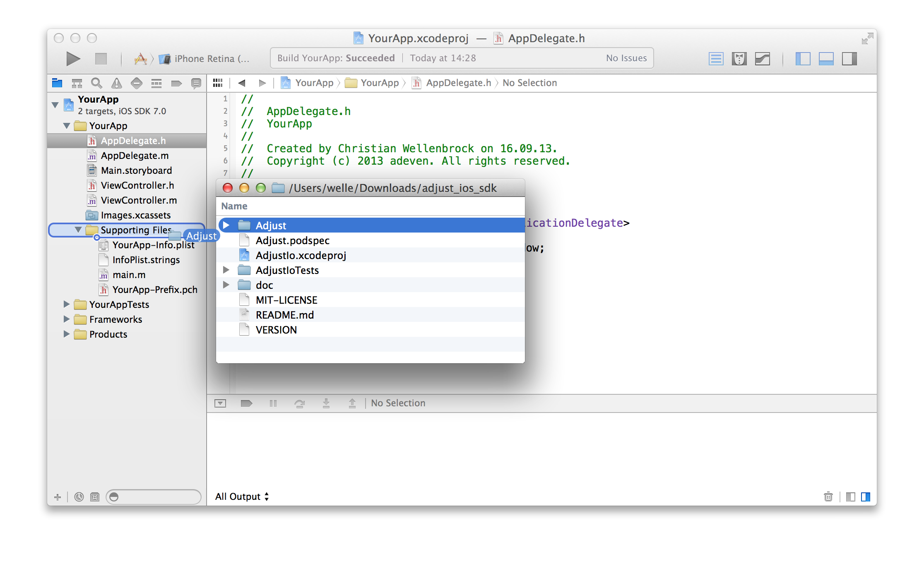Image resolution: width=924 pixels, height=571 pixels.
Task: Expand the Frameworks group
Action: click(x=67, y=319)
